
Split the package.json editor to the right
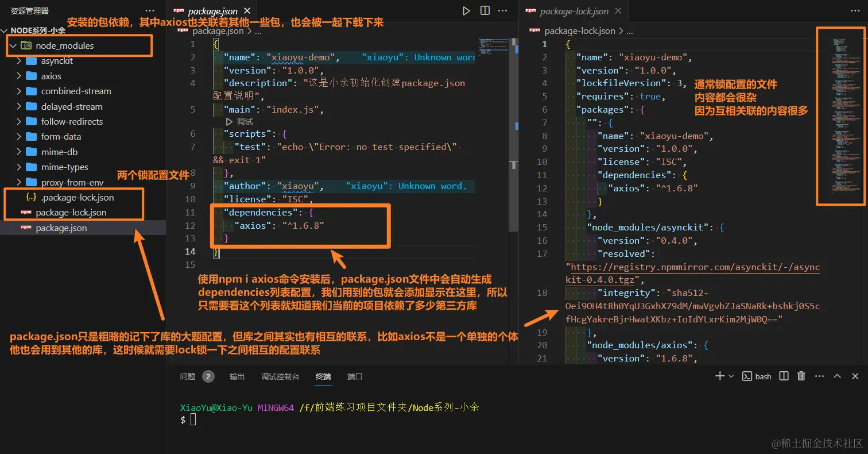[485, 11]
